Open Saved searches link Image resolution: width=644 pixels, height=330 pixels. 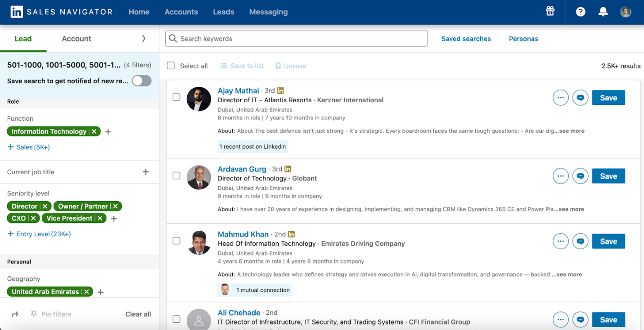click(466, 39)
